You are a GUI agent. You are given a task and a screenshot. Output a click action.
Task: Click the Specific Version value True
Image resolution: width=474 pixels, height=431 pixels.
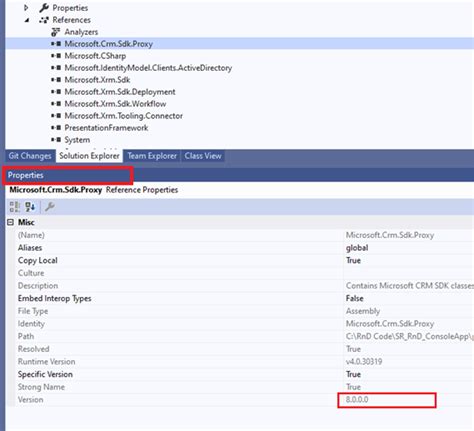[x=353, y=374]
